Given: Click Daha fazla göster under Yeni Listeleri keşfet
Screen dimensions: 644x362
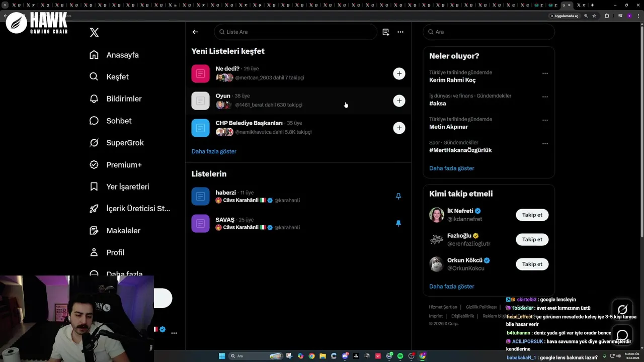Looking at the screenshot, I should (214, 151).
